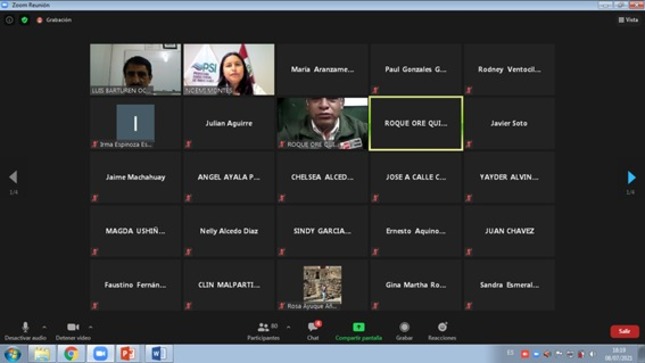The image size is (645, 363).
Task: Open the Reacciones menu
Action: pos(442,331)
